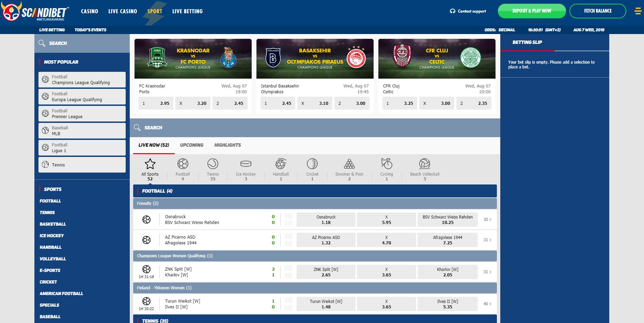Viewport: 644px width, 323px height.
Task: Click the Scandibet logo
Action: pos(35,12)
